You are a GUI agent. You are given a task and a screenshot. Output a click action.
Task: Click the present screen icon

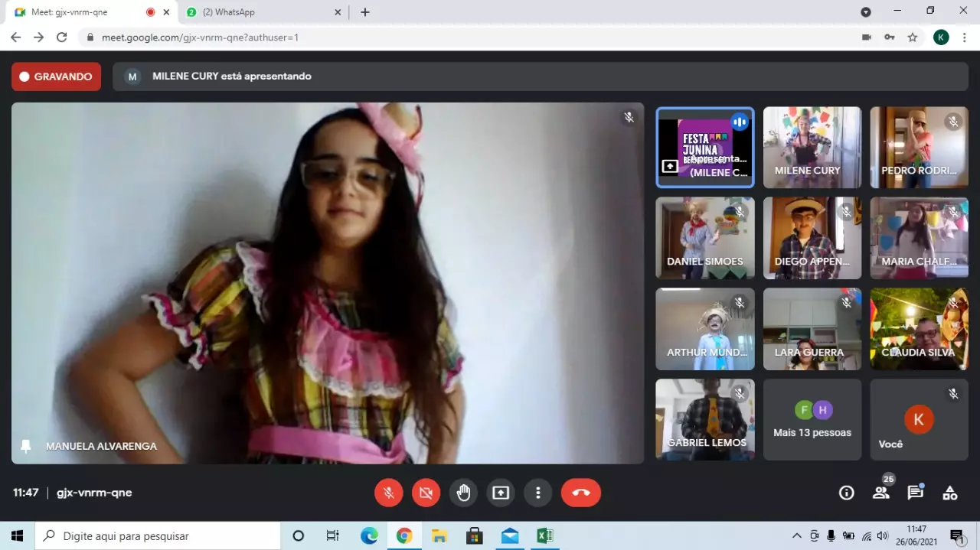pyautogui.click(x=501, y=493)
